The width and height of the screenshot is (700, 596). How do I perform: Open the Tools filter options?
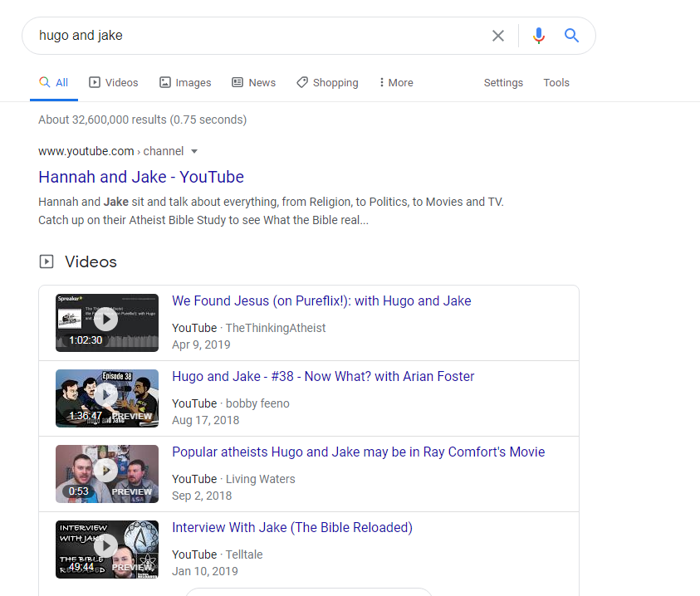pyautogui.click(x=556, y=82)
